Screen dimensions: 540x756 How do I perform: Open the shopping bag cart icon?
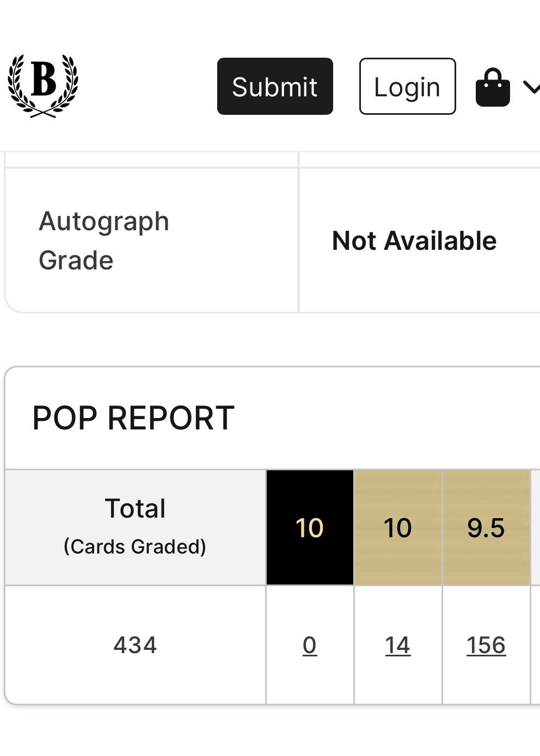tap(493, 87)
